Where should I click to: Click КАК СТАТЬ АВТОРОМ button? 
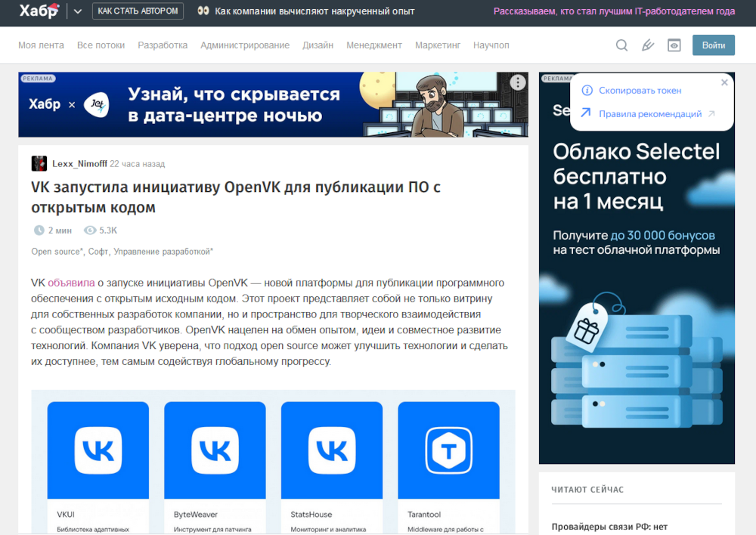(x=138, y=11)
